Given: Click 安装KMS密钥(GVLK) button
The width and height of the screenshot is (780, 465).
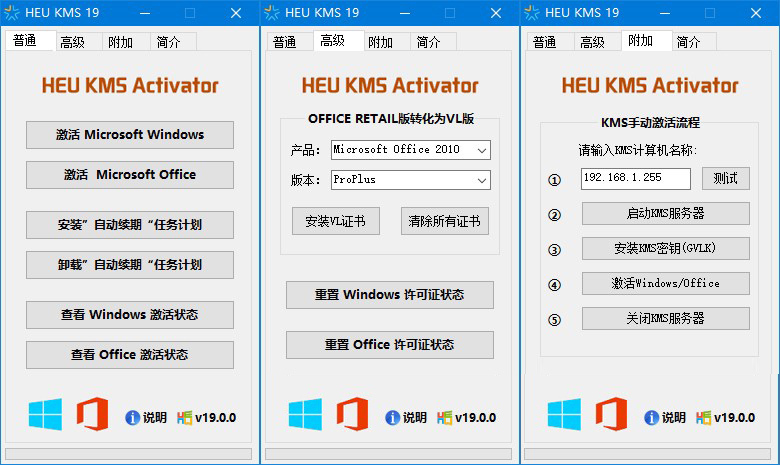Looking at the screenshot, I should pos(666,248).
